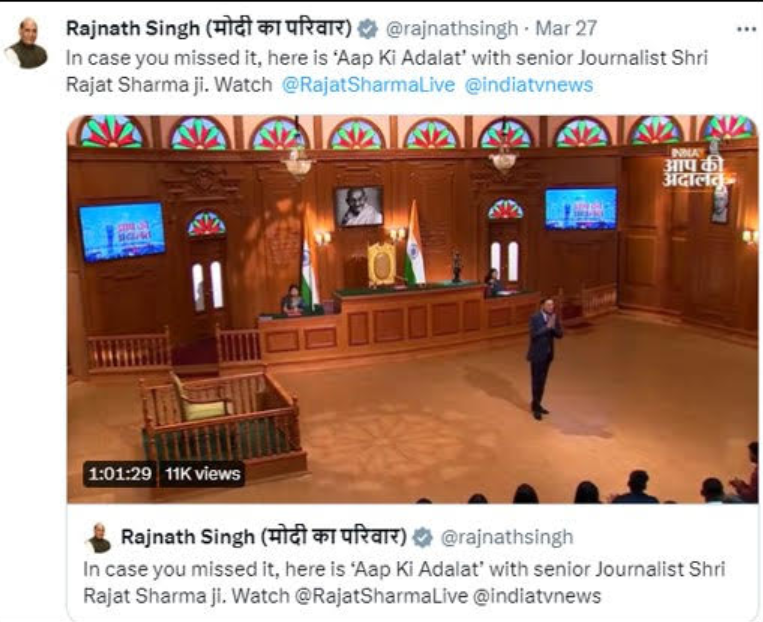Click the verified badge in quoted tweet
Viewport: 763px width, 622px height.
pyautogui.click(x=422, y=538)
